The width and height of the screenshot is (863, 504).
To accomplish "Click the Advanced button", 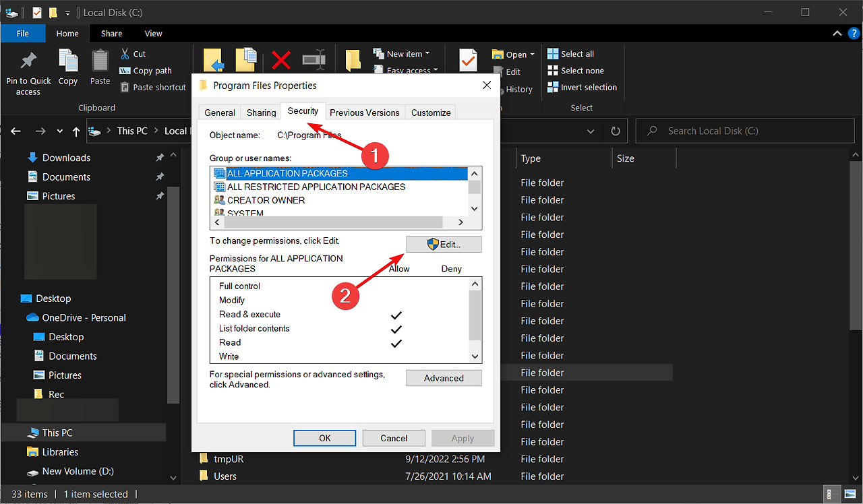I will (x=444, y=378).
